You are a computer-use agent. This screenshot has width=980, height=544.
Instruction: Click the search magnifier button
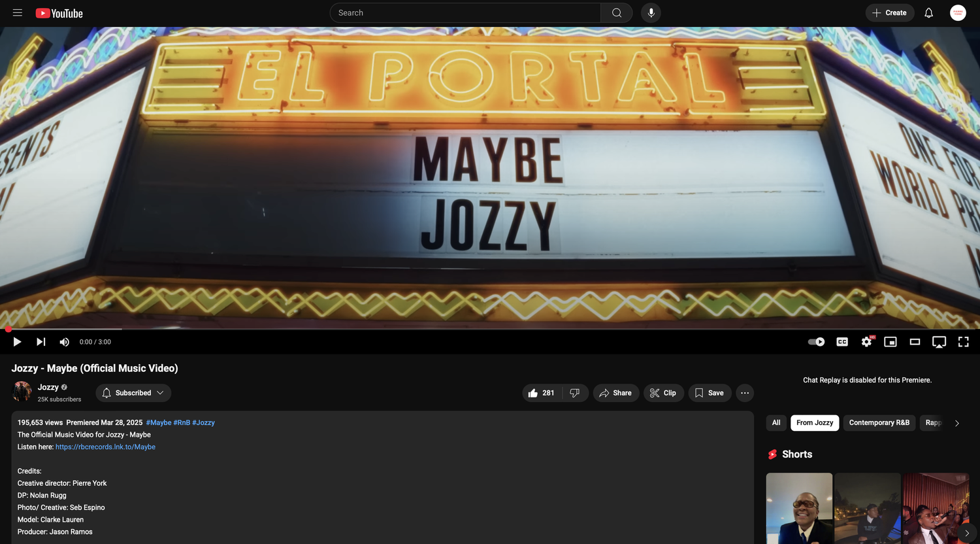[x=617, y=13]
